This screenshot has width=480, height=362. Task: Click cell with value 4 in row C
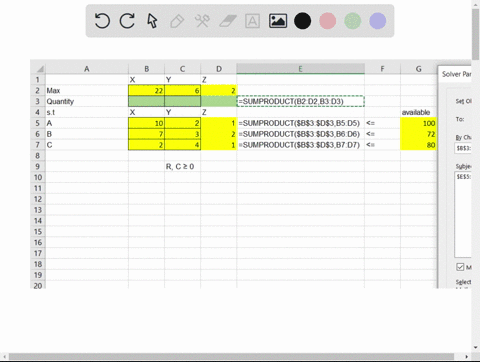(x=182, y=145)
